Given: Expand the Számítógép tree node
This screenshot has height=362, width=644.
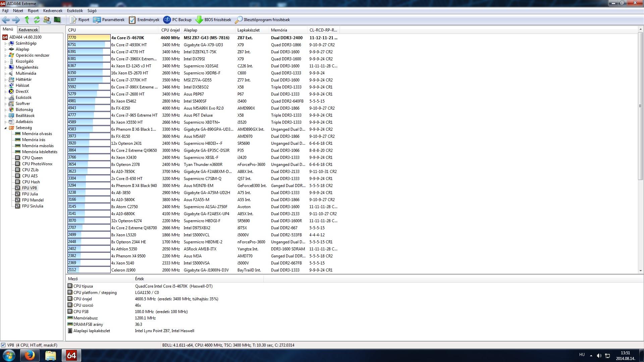Looking at the screenshot, I should [x=5, y=44].
